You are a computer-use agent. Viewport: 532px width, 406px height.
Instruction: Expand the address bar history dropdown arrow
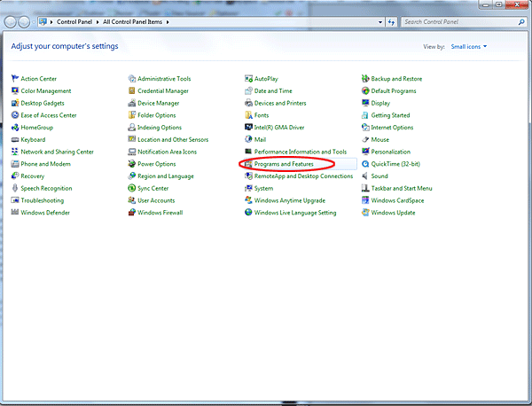pyautogui.click(x=380, y=22)
